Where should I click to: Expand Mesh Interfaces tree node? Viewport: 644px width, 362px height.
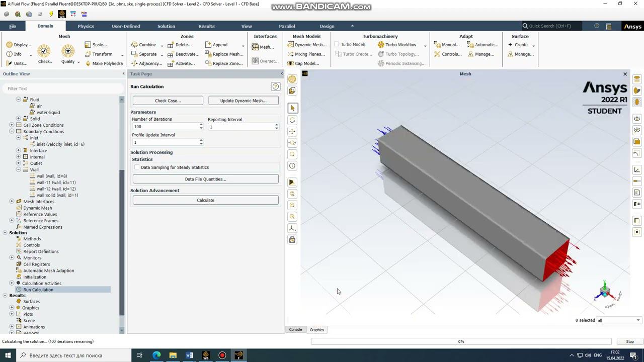tap(12, 202)
